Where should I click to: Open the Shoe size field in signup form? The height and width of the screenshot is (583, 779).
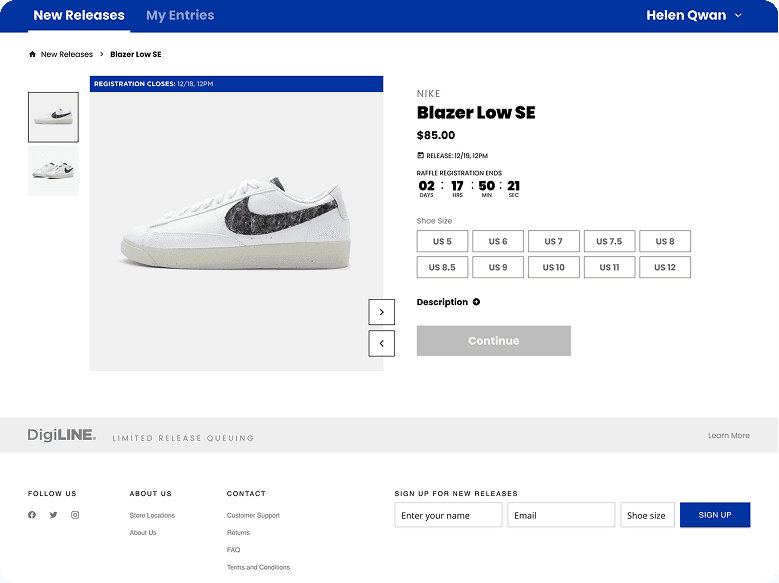click(647, 515)
